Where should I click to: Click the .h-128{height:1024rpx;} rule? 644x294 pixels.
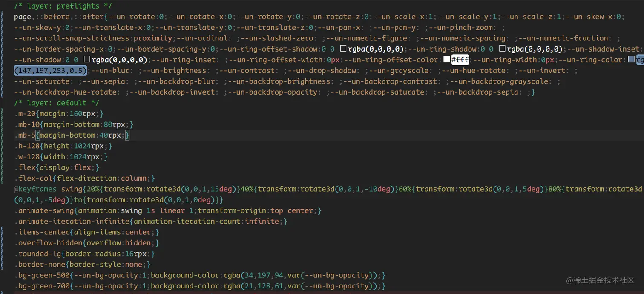[63, 146]
